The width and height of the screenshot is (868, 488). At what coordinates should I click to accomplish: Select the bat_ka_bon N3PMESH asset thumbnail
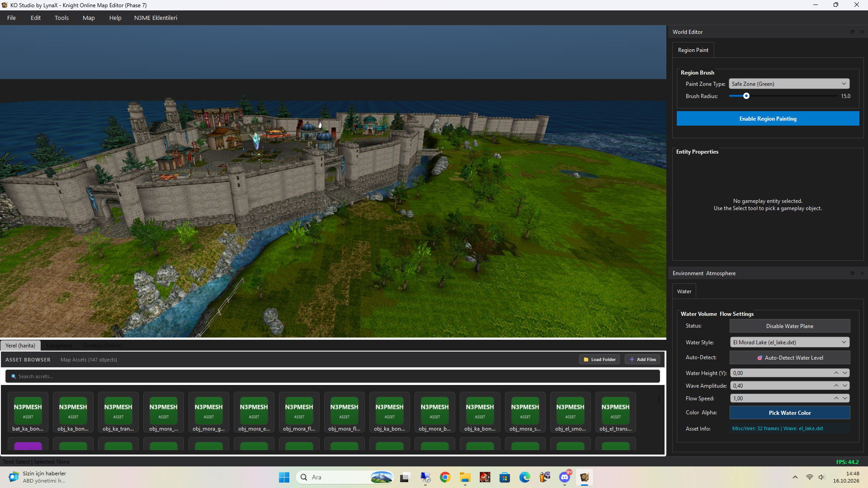click(x=28, y=412)
